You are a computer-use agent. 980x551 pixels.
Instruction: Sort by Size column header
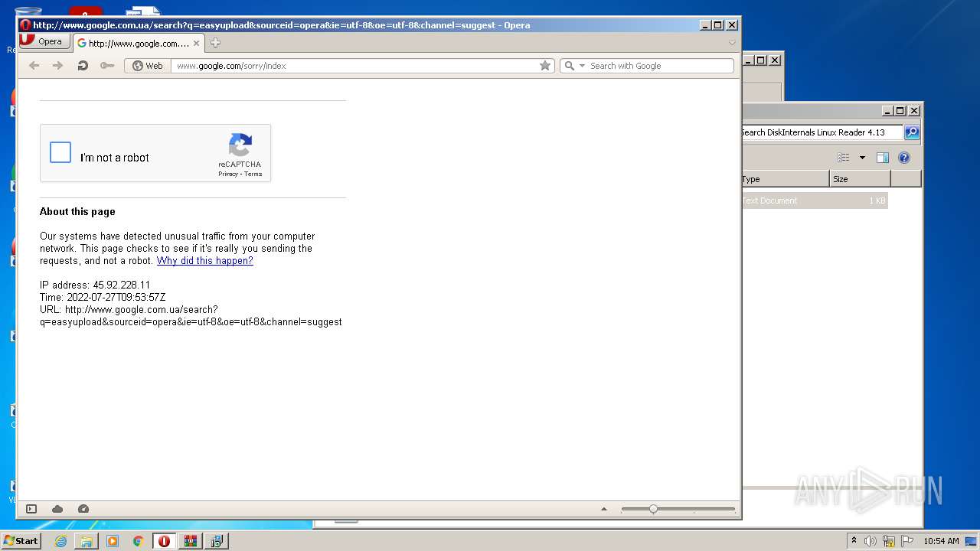click(861, 179)
